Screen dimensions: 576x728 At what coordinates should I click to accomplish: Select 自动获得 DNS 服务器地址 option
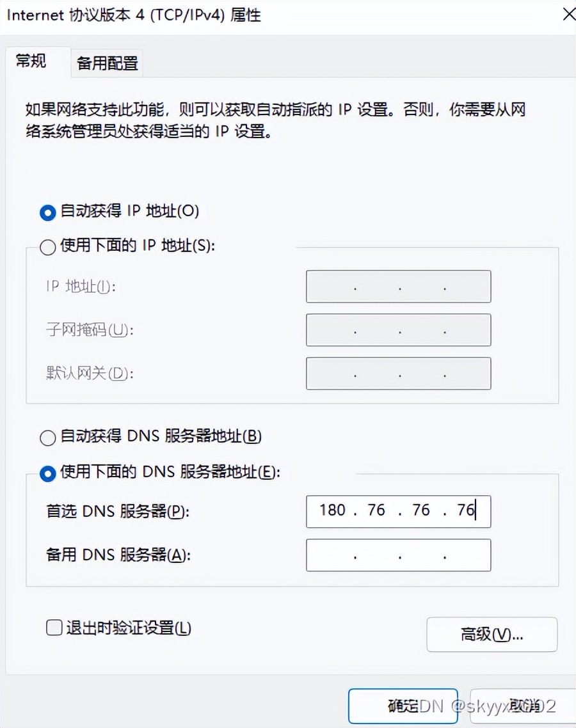(47, 438)
